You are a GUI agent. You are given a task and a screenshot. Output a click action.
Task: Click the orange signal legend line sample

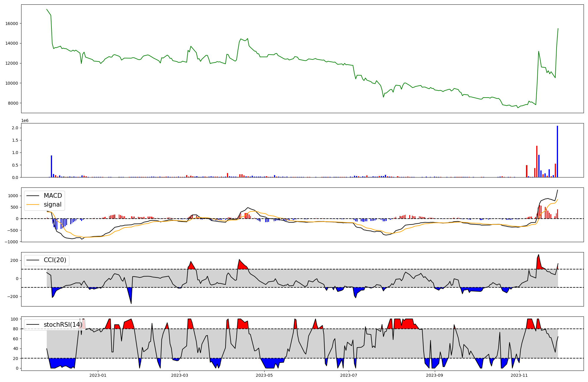(x=33, y=205)
